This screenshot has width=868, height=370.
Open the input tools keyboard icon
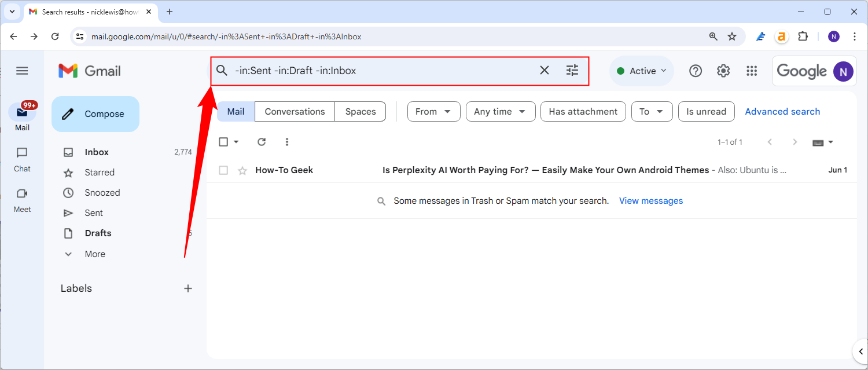pos(818,142)
